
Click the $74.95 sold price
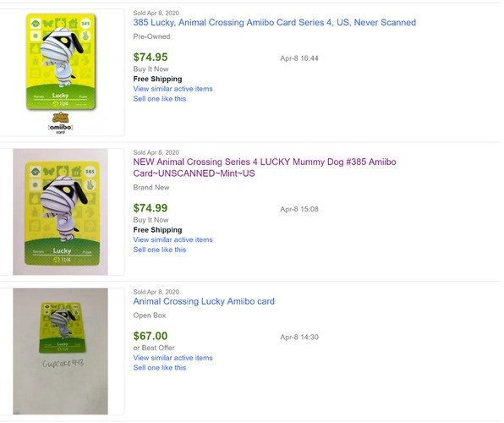[x=151, y=58]
